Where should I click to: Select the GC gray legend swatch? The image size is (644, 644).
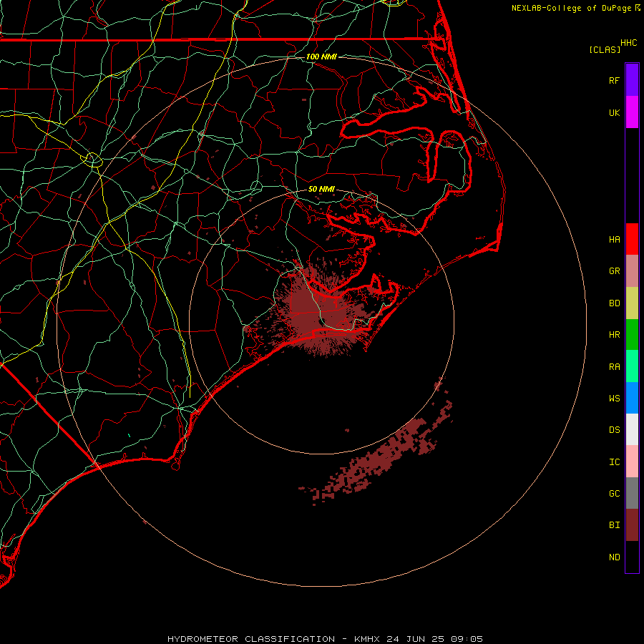coord(632,493)
